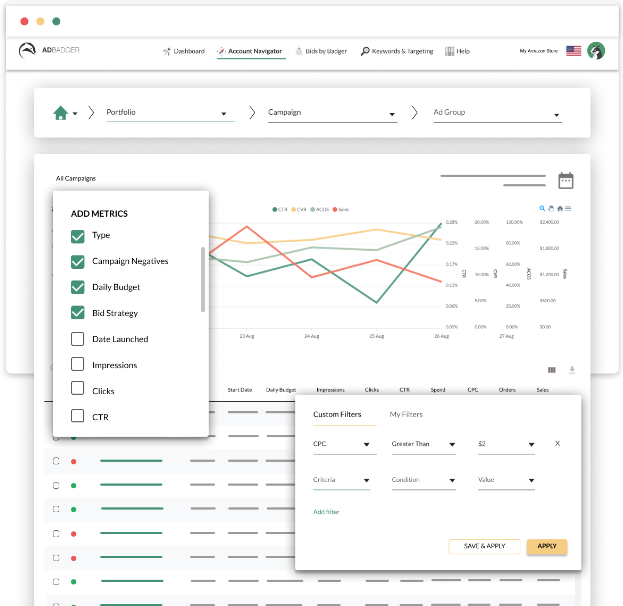Sort by Orders column header
The image size is (623, 606).
click(x=507, y=390)
